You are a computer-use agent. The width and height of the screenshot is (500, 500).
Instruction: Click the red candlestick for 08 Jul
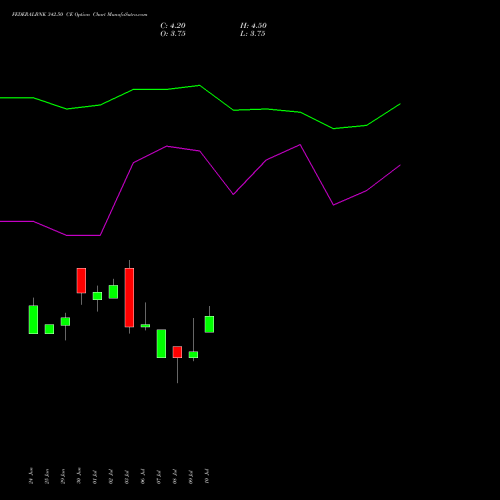177,352
